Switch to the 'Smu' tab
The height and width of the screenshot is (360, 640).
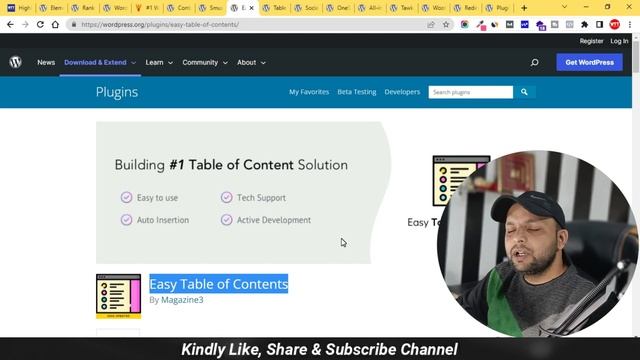coord(210,8)
